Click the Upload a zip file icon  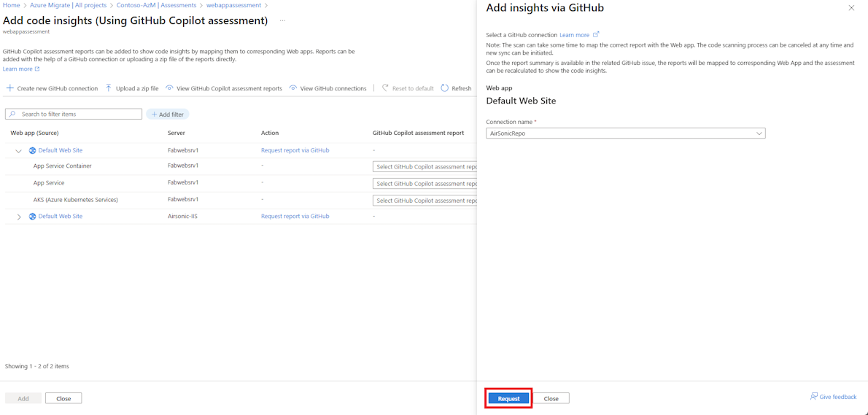pyautogui.click(x=109, y=88)
